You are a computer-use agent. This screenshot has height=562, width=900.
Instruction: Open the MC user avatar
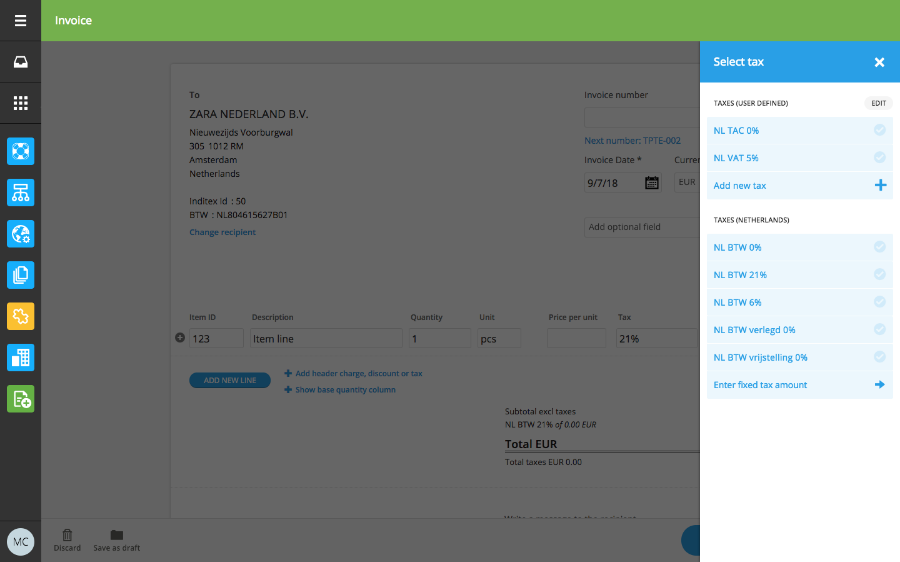point(21,542)
